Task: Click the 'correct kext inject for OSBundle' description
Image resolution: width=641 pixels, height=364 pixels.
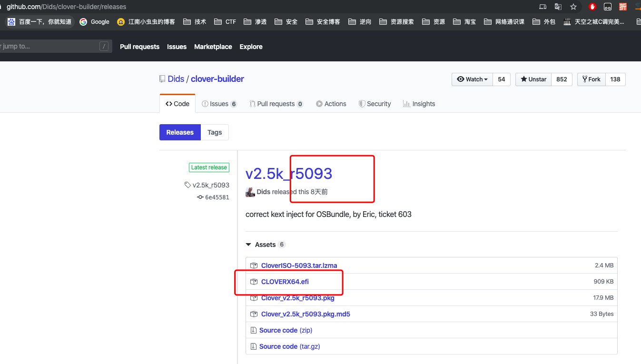Action: [328, 214]
